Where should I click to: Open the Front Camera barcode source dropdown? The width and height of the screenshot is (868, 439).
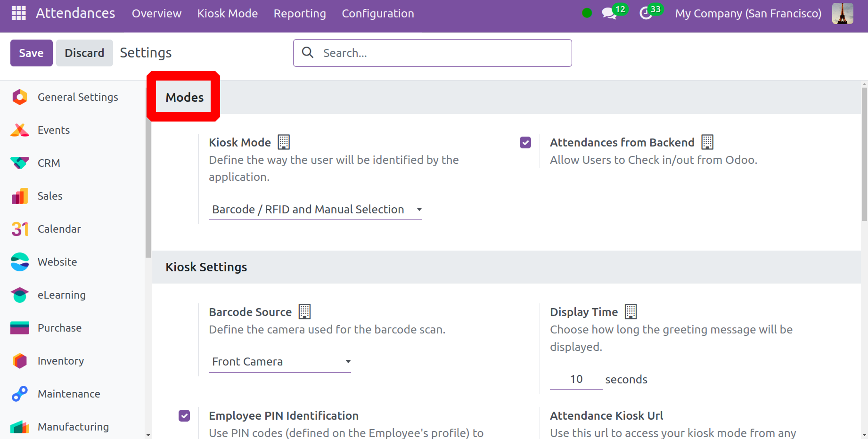click(280, 362)
